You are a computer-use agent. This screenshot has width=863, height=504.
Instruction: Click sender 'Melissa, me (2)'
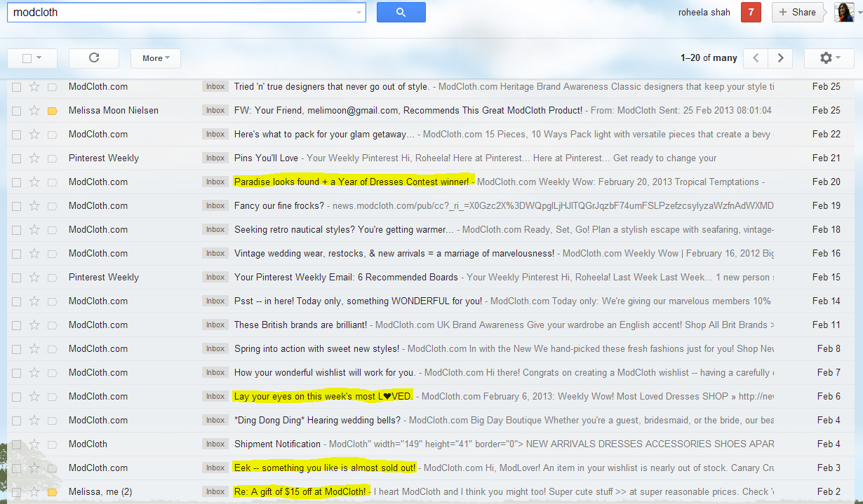click(100, 491)
